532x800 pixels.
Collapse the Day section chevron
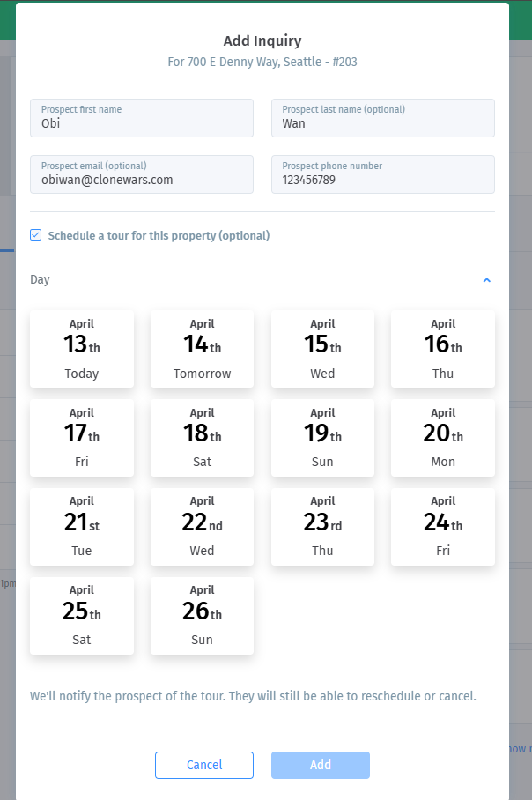coord(486,280)
